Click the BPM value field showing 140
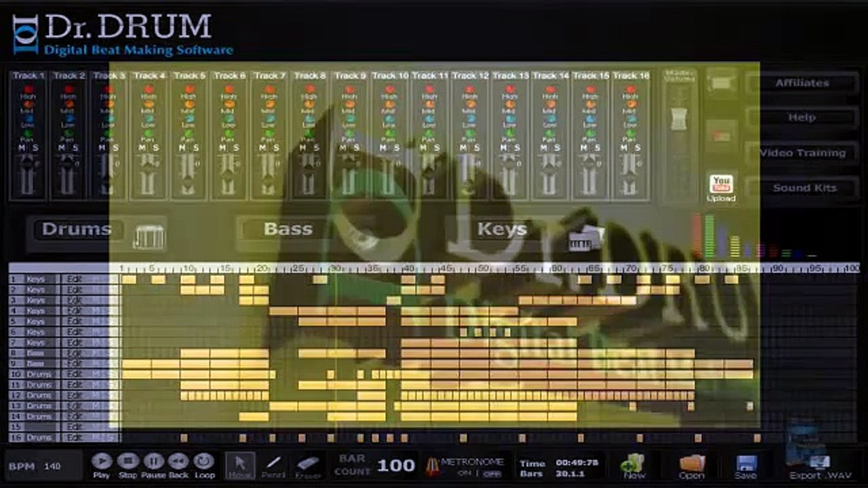 pos(52,466)
